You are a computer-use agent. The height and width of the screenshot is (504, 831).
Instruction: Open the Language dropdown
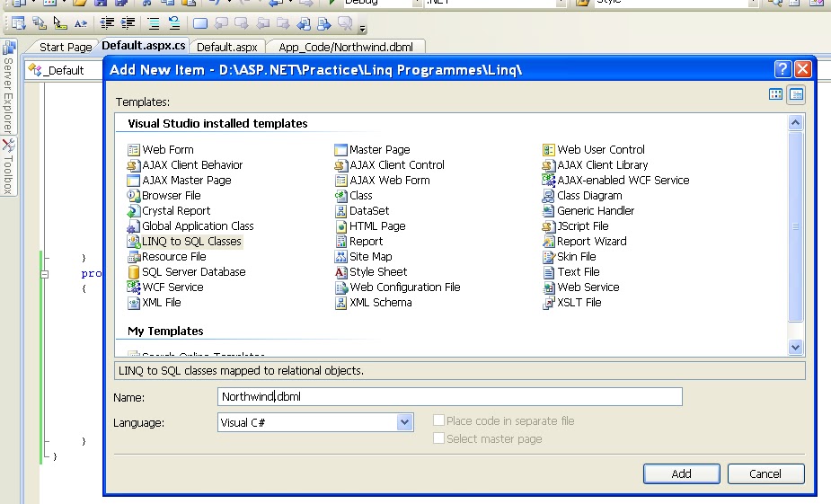point(404,422)
